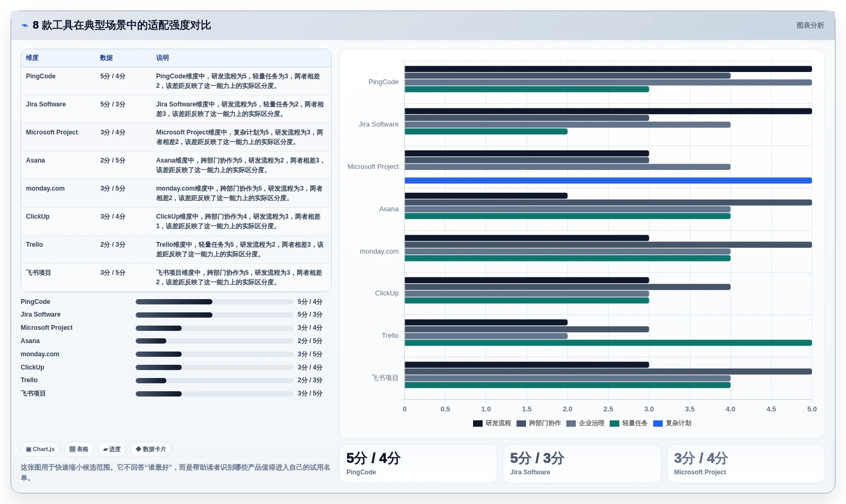Select Microsoft Project table row name

click(52, 132)
